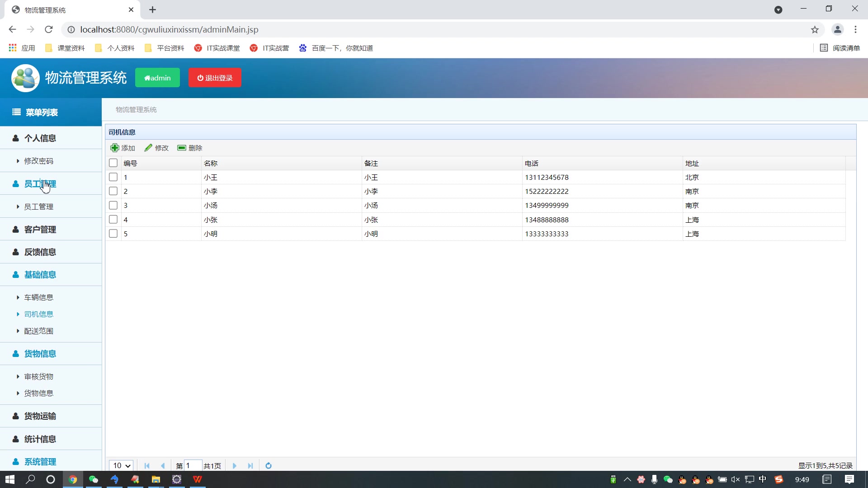Click the red 退出登录 logout button

pos(215,78)
